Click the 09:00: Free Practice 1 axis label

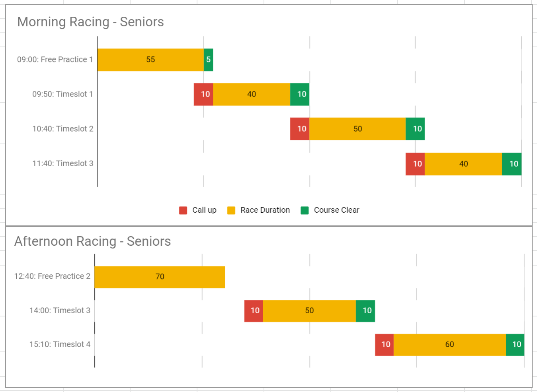tap(55, 60)
